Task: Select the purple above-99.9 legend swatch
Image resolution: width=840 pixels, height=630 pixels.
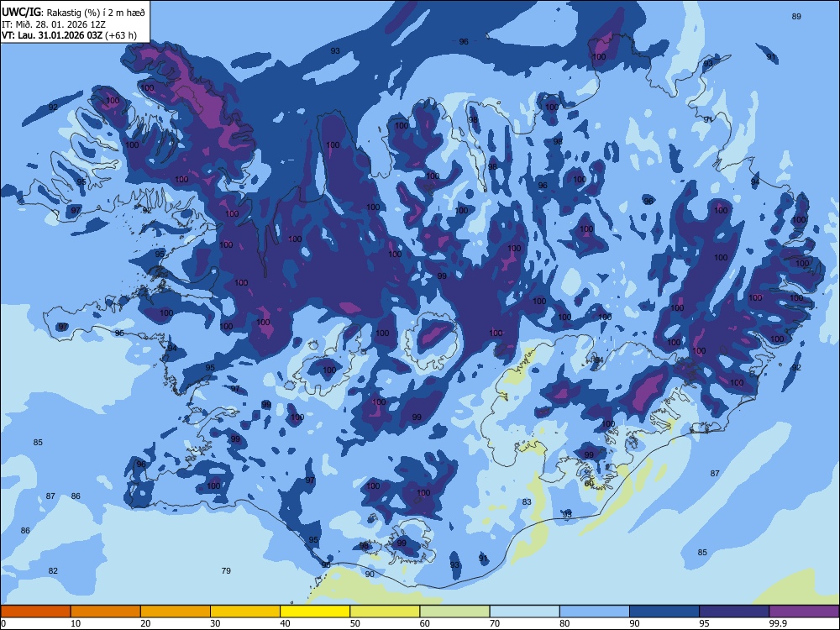Action: 804,612
